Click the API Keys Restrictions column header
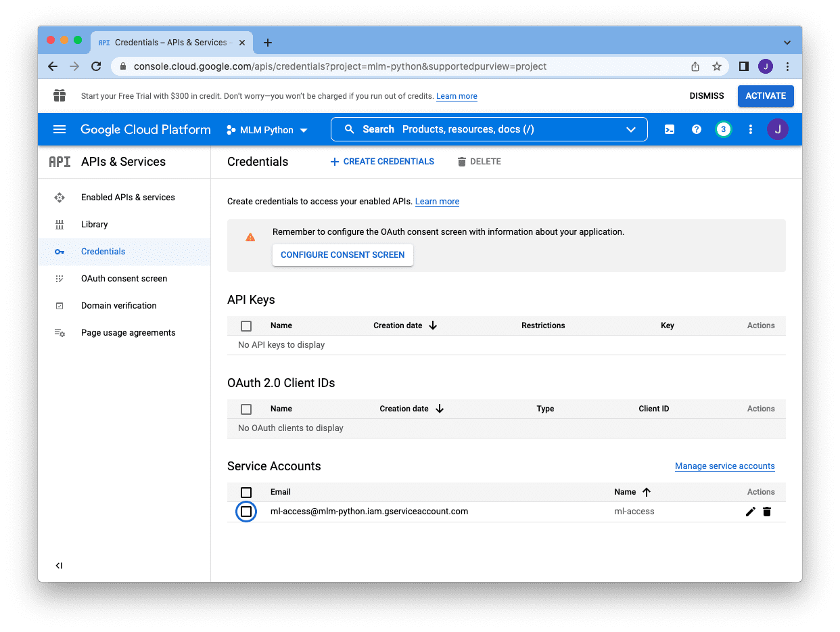Image resolution: width=840 pixels, height=632 pixels. pos(543,325)
